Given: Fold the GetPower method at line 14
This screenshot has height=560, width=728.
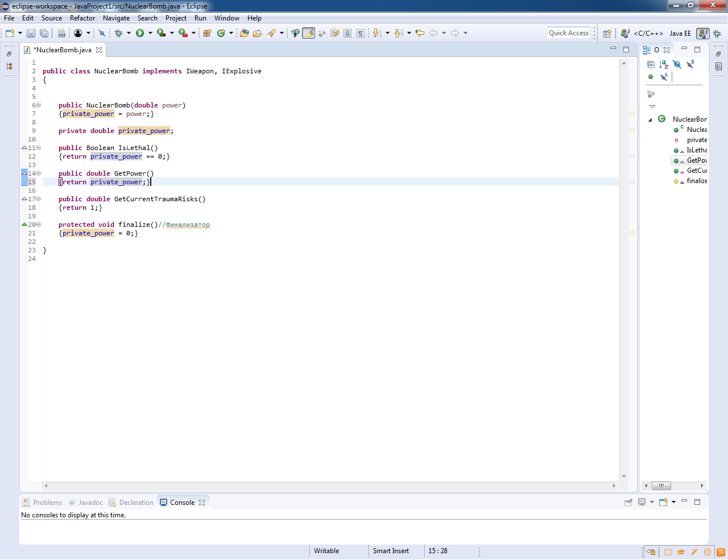Looking at the screenshot, I should pos(38,173).
